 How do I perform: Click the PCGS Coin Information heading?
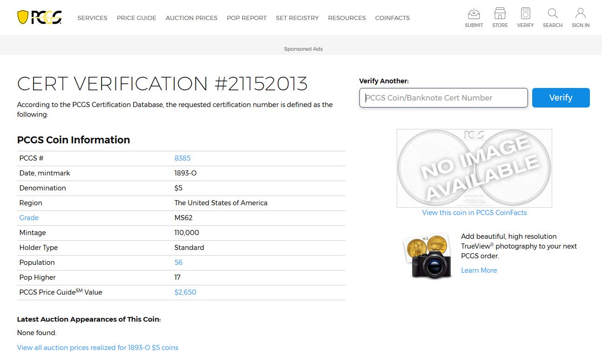click(74, 140)
